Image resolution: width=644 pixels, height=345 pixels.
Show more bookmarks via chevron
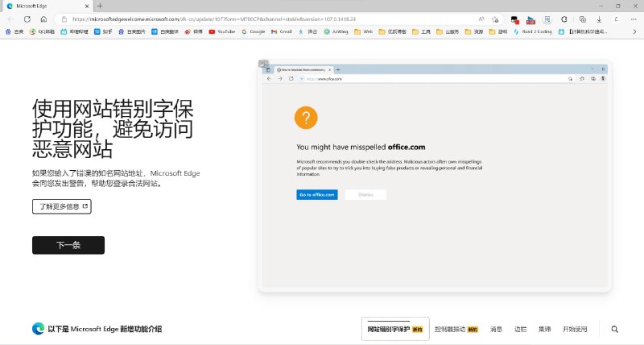(634, 31)
